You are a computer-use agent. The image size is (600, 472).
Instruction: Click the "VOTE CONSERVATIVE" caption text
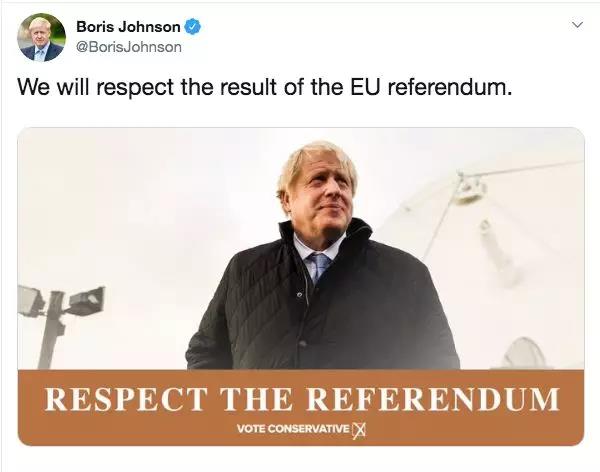click(x=293, y=429)
